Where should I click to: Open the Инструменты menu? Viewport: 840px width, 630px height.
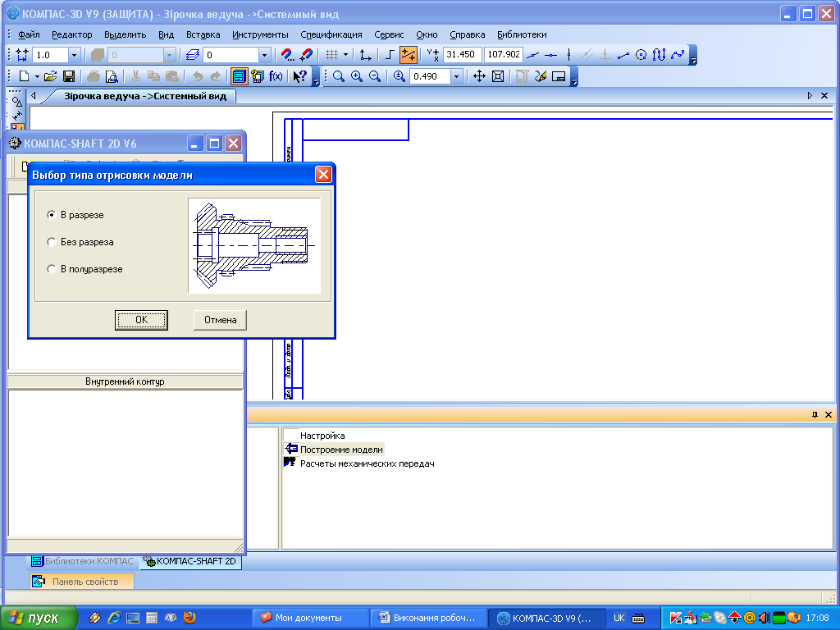click(x=260, y=34)
